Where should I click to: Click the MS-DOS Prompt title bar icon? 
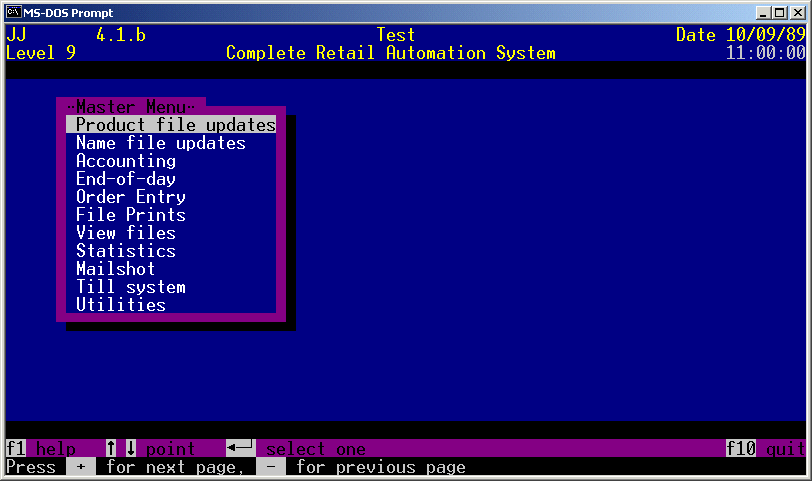point(14,12)
